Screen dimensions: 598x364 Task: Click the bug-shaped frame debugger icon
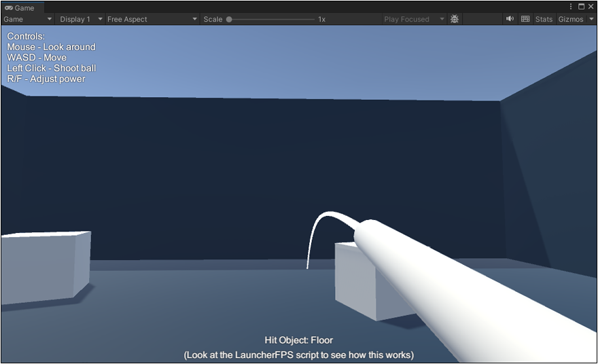[x=455, y=19]
